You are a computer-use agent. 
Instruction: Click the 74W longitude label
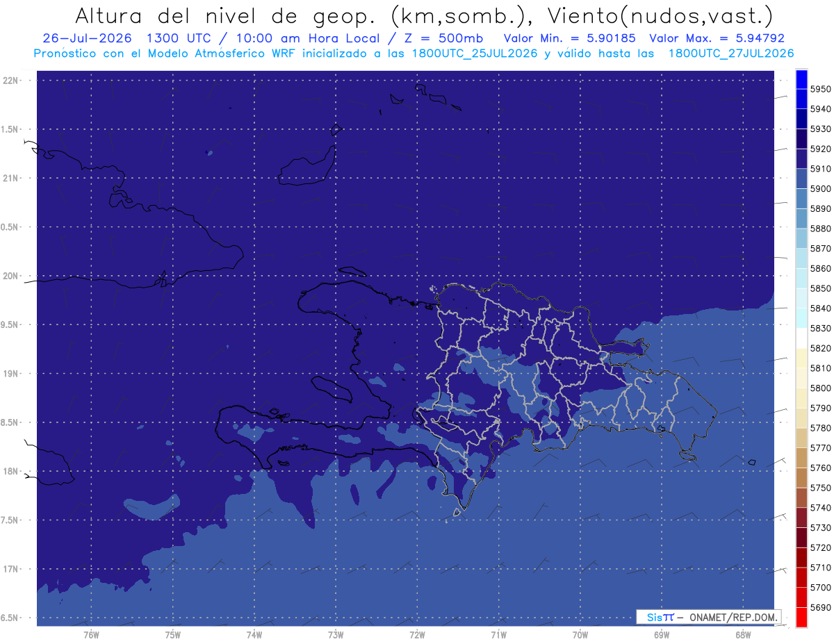[254, 634]
